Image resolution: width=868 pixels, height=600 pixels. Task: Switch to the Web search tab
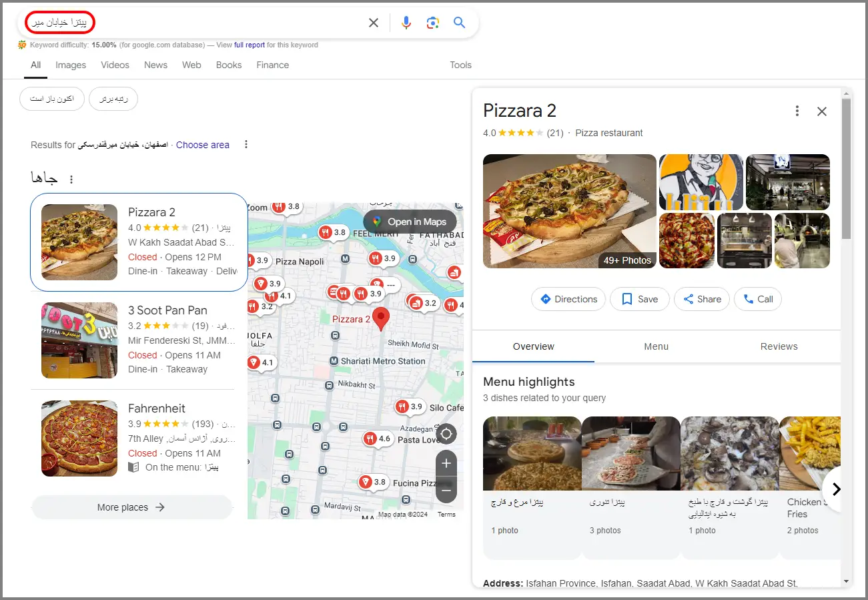(191, 65)
